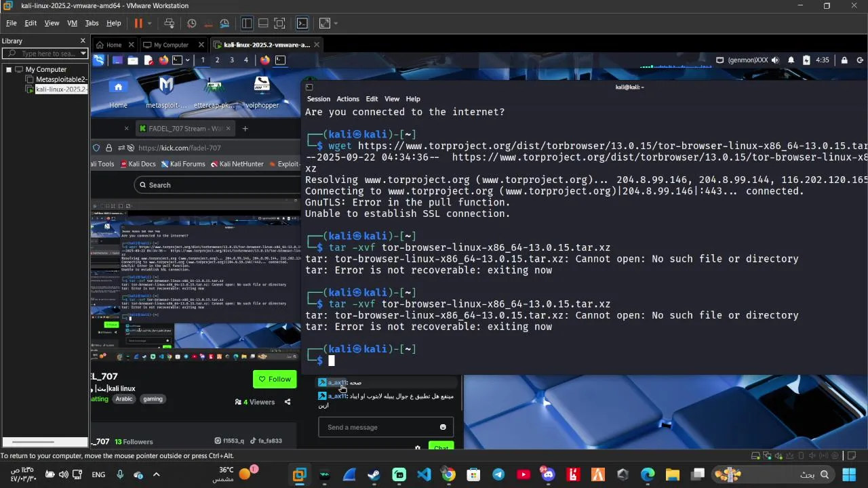Image resolution: width=868 pixels, height=488 pixels.
Task: Open the terminal Actions menu
Action: (x=348, y=99)
